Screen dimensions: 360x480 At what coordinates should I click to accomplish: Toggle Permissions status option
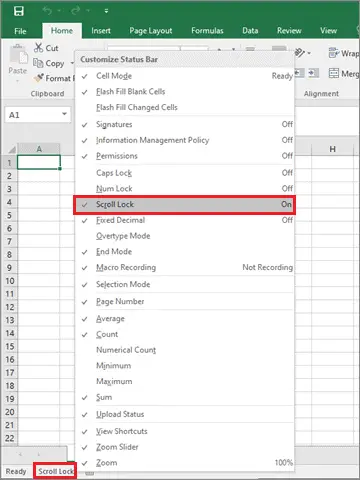[x=185, y=156]
